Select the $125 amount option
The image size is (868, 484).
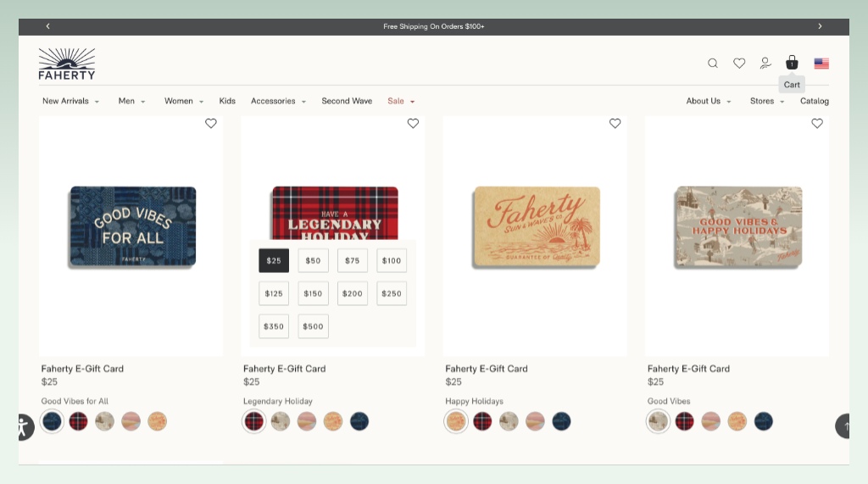coord(274,293)
